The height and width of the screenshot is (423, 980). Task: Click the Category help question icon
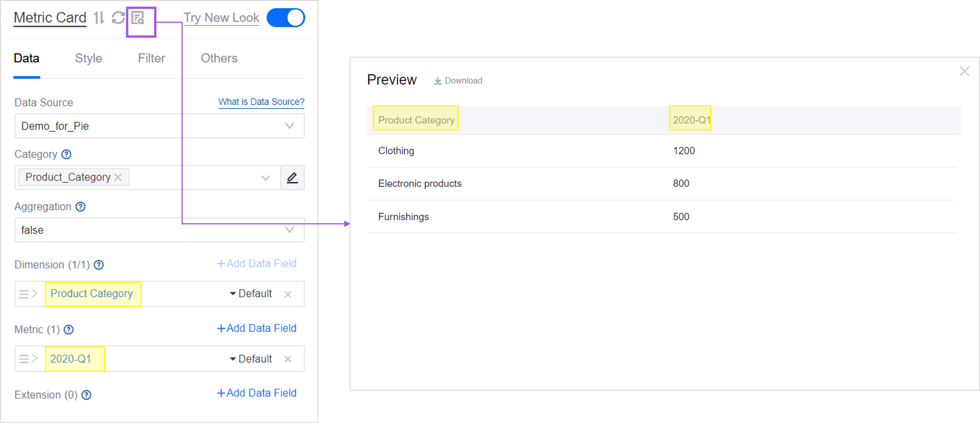(67, 154)
